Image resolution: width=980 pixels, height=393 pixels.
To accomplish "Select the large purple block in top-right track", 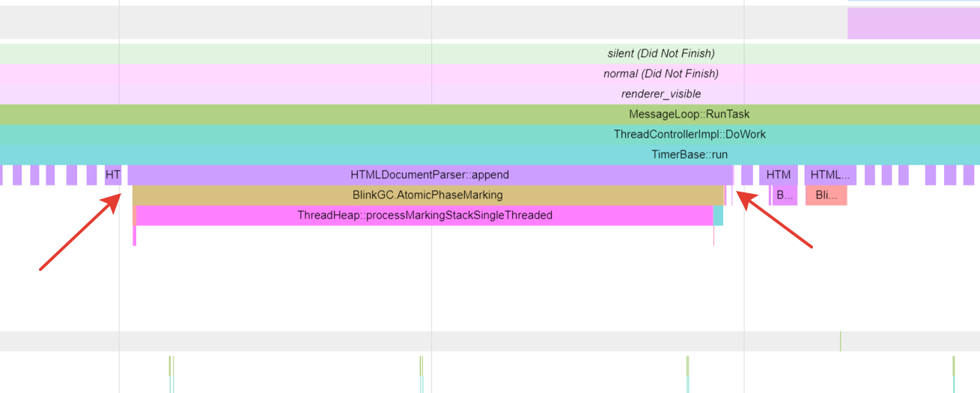I will pyautogui.click(x=913, y=23).
